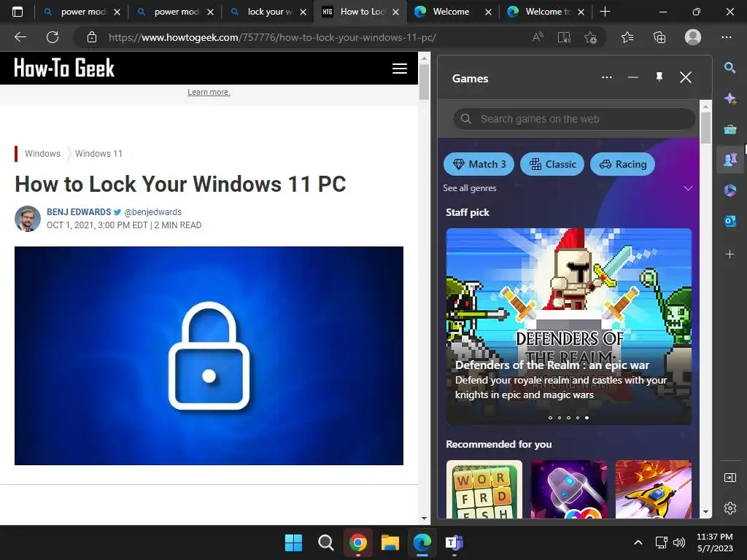The image size is (747, 560).
Task: Open the Windows Start menu
Action: click(x=293, y=542)
